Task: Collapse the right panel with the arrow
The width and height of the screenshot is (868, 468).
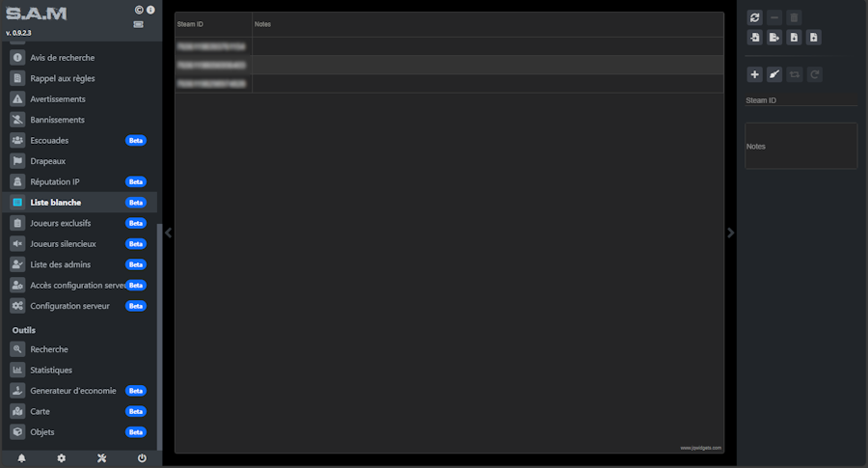Action: click(x=730, y=233)
